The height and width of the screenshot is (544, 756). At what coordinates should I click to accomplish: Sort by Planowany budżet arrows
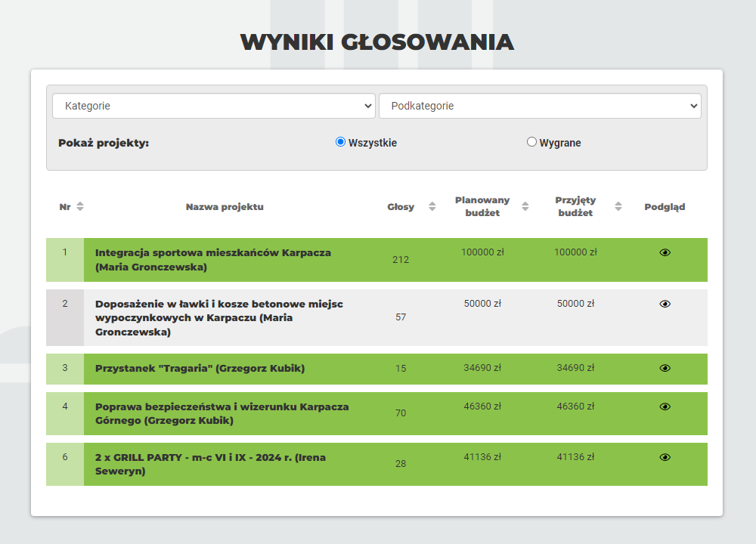click(x=525, y=206)
